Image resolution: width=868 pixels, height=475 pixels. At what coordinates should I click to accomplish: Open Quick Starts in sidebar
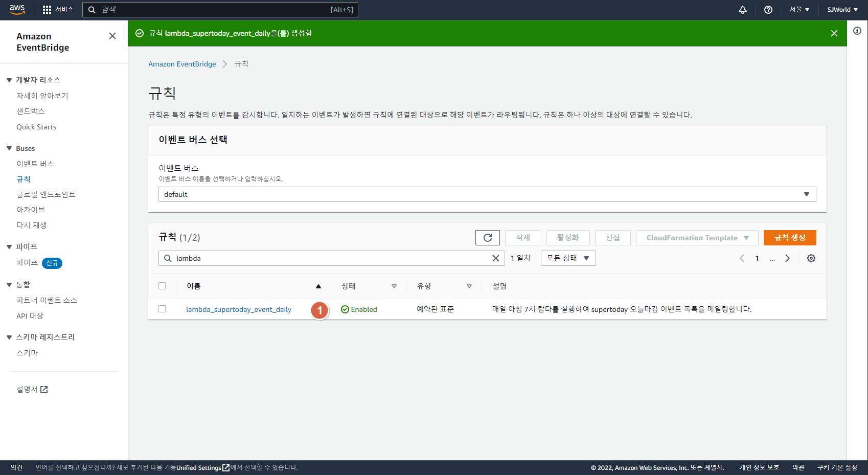click(x=36, y=127)
